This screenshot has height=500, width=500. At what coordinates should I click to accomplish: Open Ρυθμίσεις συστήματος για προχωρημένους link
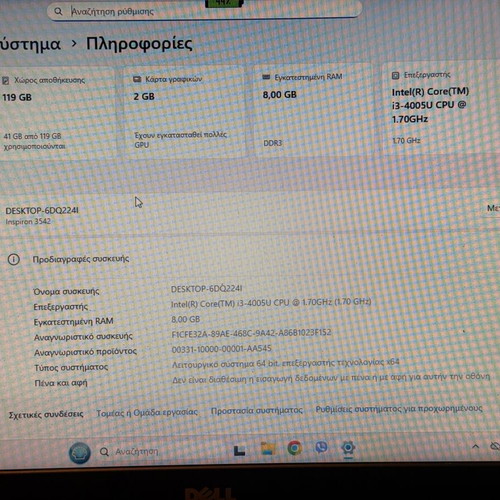point(399,409)
